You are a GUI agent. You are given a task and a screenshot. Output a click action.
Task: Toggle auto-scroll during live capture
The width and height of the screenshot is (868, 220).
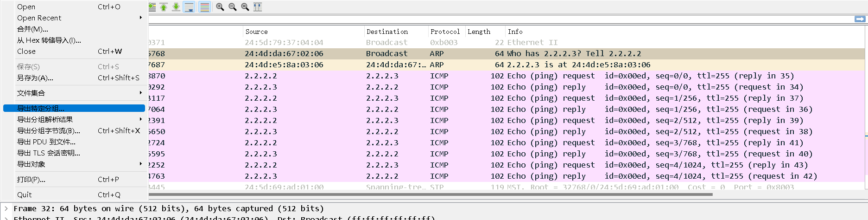(x=189, y=7)
